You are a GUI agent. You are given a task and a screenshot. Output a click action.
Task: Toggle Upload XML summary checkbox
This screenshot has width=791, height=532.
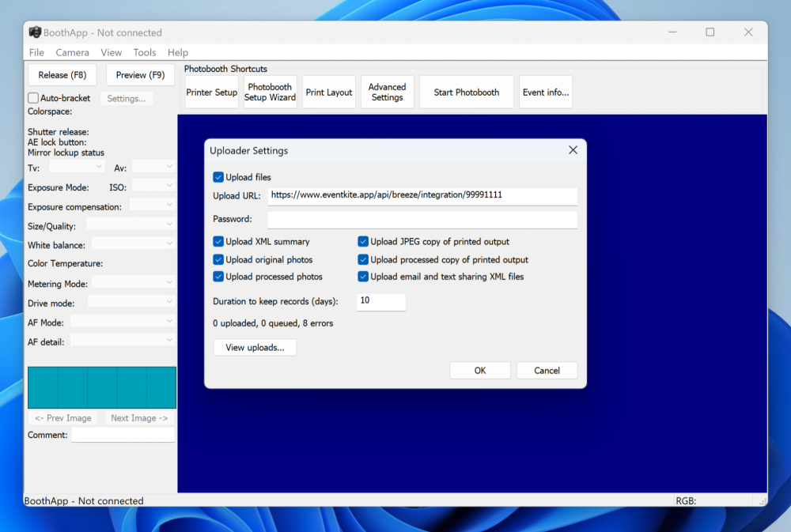pyautogui.click(x=219, y=242)
